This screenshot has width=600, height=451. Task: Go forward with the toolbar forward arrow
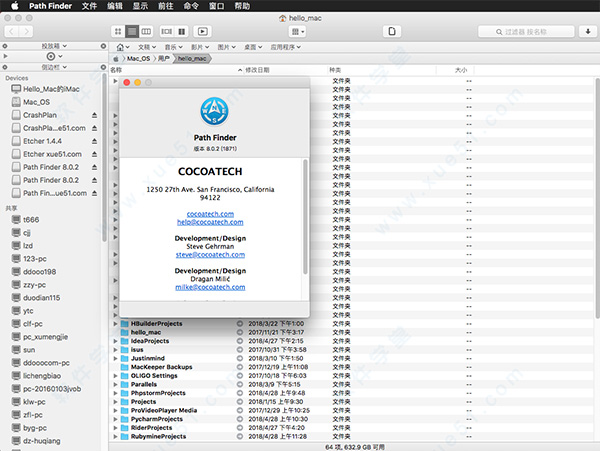[x=26, y=31]
